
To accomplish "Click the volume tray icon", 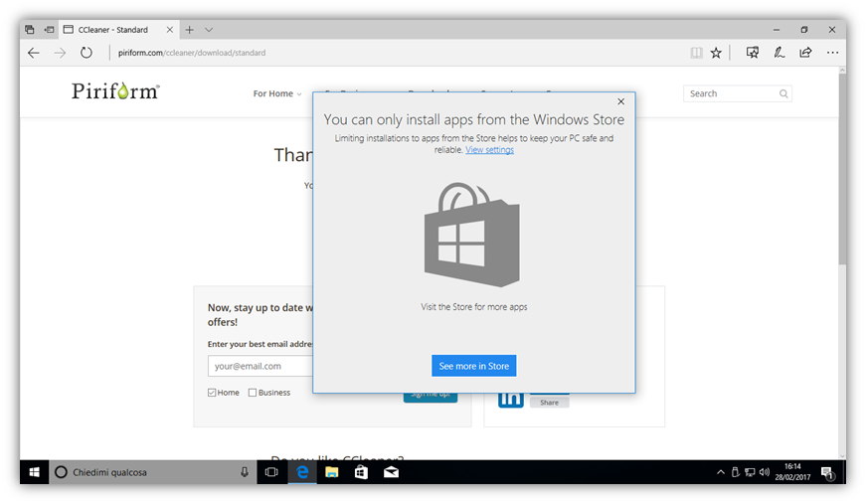I will 765,472.
